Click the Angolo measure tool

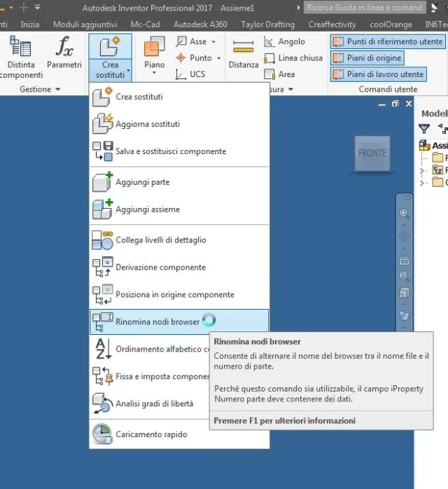284,41
